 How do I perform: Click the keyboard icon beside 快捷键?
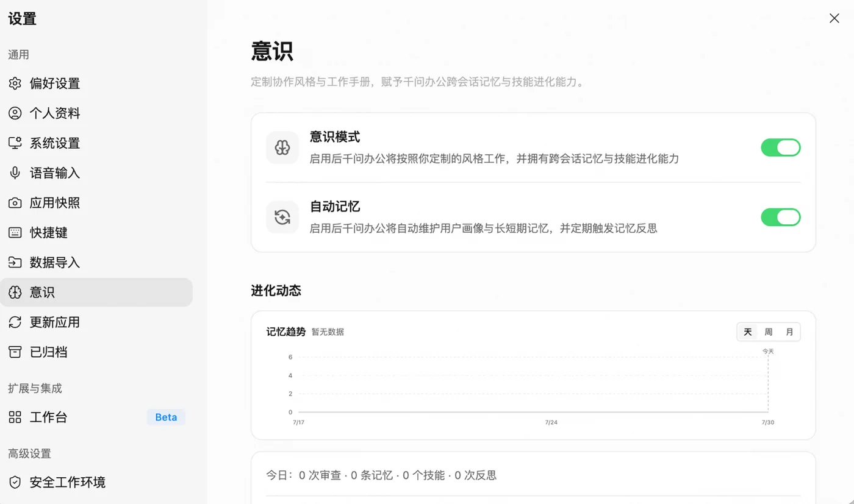coord(15,233)
